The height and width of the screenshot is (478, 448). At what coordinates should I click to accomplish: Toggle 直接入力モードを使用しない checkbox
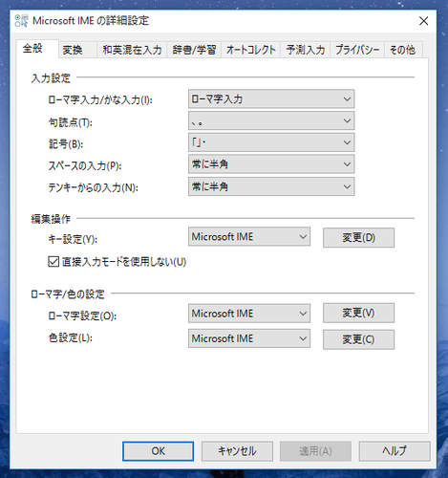(x=53, y=262)
